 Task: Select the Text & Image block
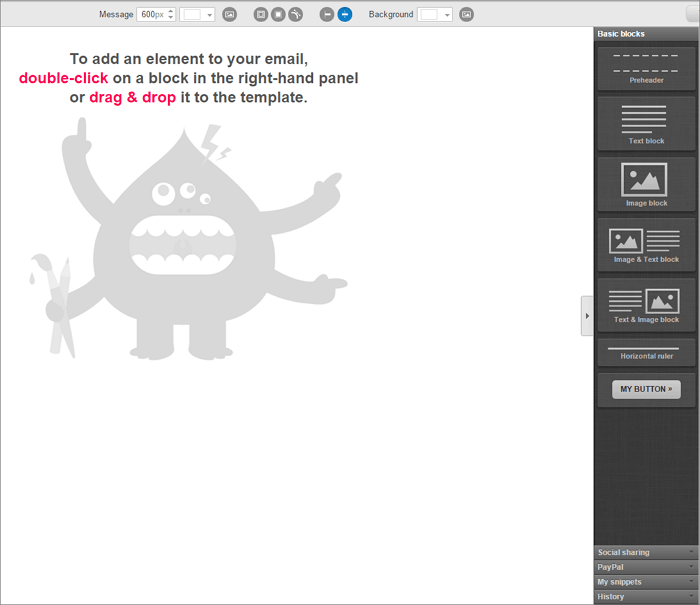pyautogui.click(x=646, y=305)
